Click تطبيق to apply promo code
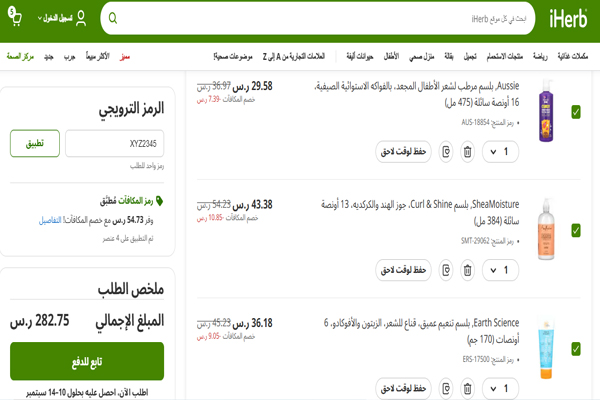The width and height of the screenshot is (600, 400). coord(35,143)
